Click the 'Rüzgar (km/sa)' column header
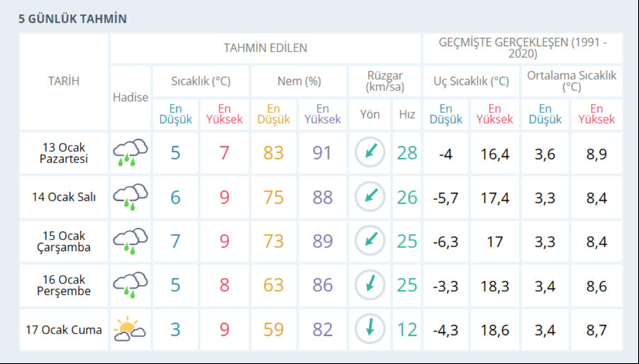 pyautogui.click(x=385, y=81)
